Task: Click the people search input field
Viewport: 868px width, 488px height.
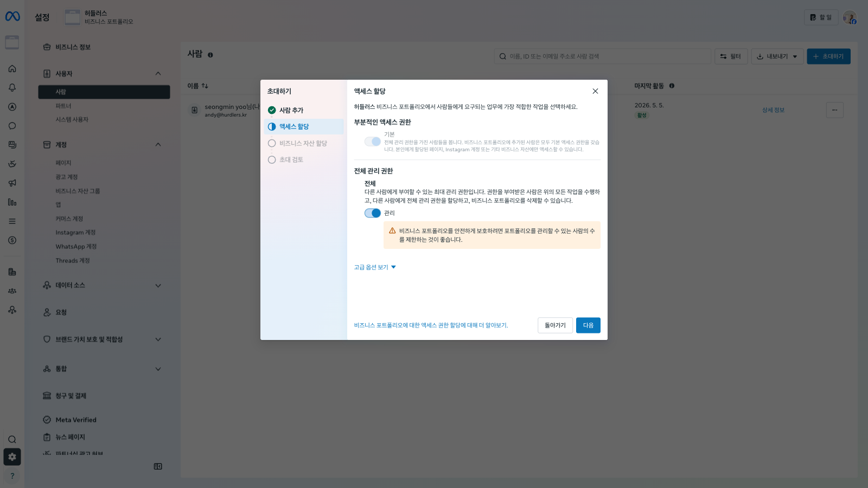Action: tap(602, 56)
